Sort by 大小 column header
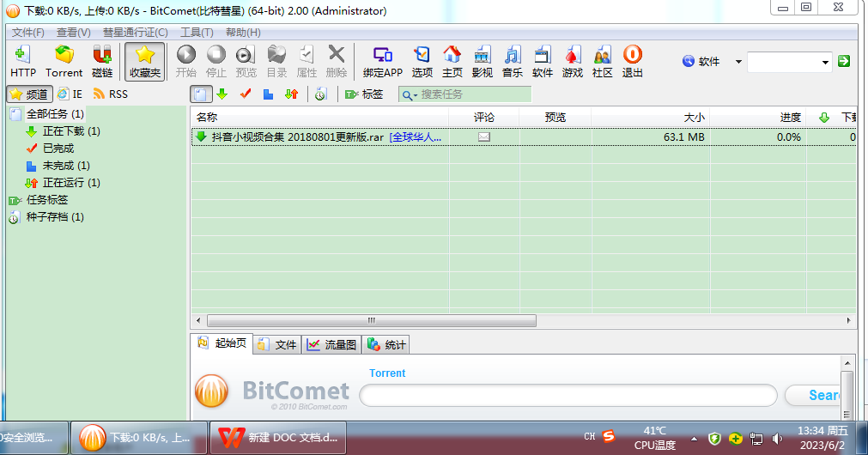This screenshot has width=868, height=455. 651,118
